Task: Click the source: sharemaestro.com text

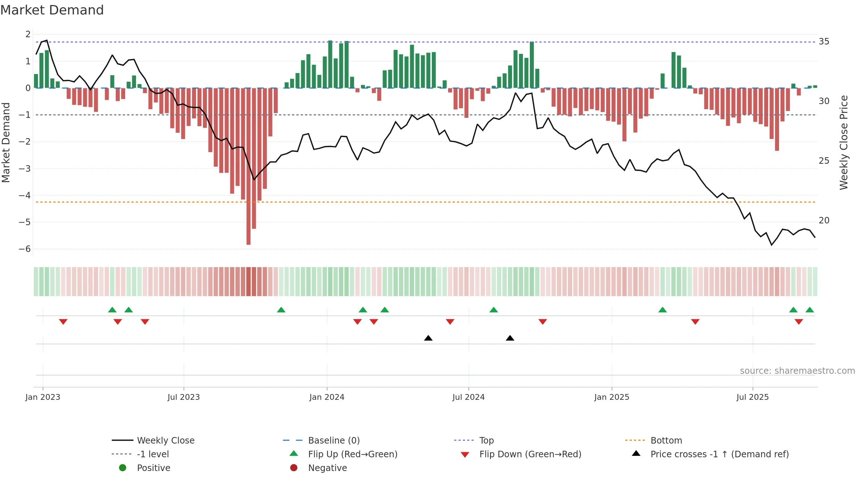Action: coord(797,371)
